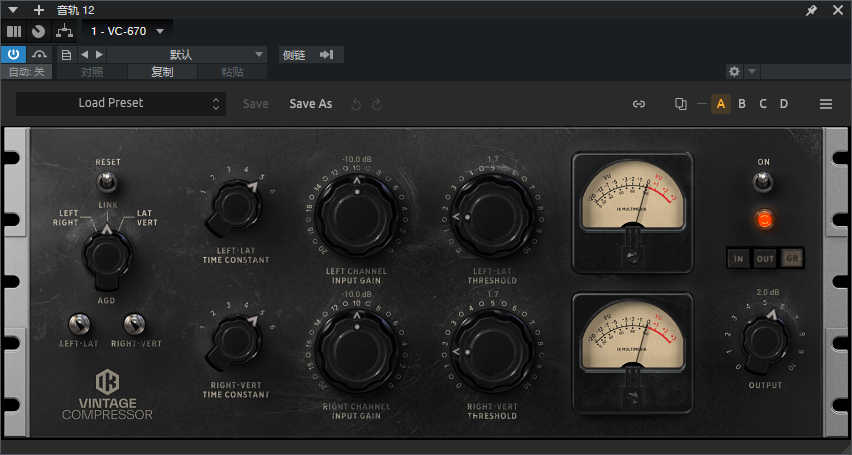Click the copy snapshot icon
Viewport: 852px width, 455px height.
(x=680, y=104)
